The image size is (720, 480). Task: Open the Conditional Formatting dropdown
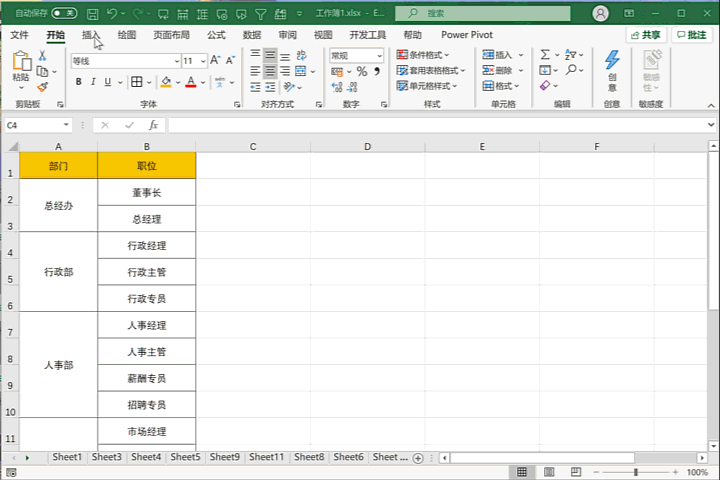click(x=423, y=55)
